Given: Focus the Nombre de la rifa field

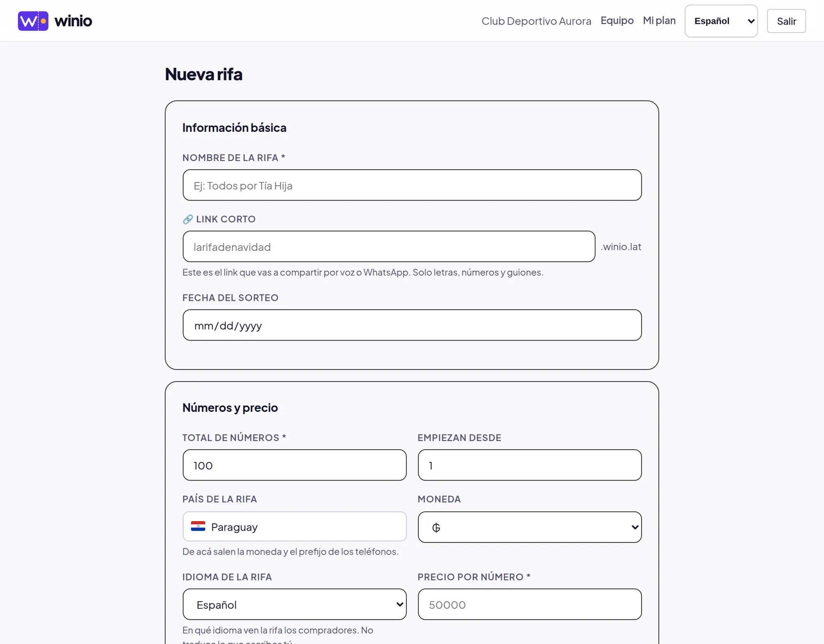Looking at the screenshot, I should [412, 185].
